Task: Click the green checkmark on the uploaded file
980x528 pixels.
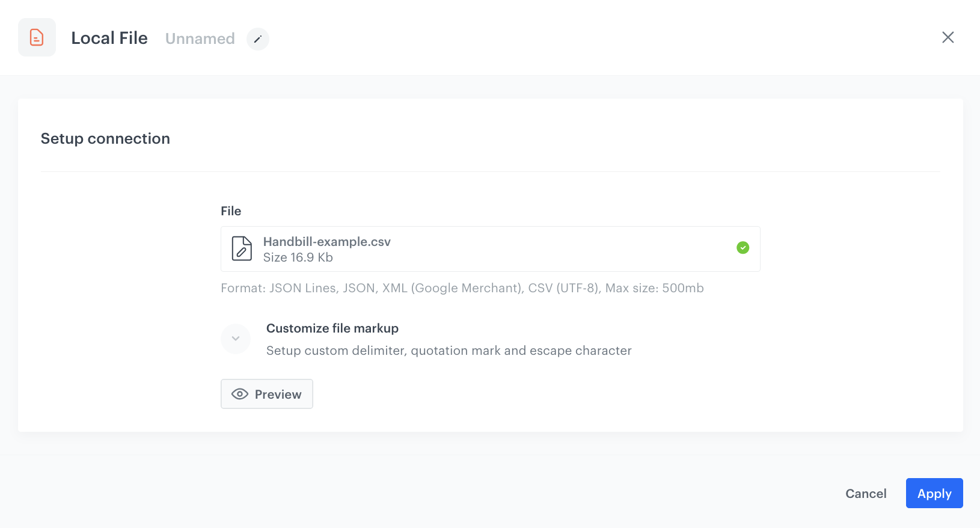Action: pyautogui.click(x=743, y=247)
